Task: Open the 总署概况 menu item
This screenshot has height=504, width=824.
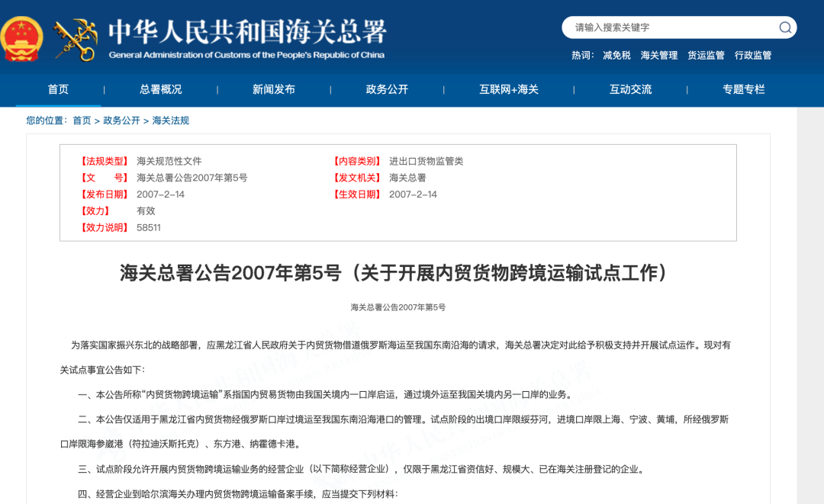Action: coord(161,89)
